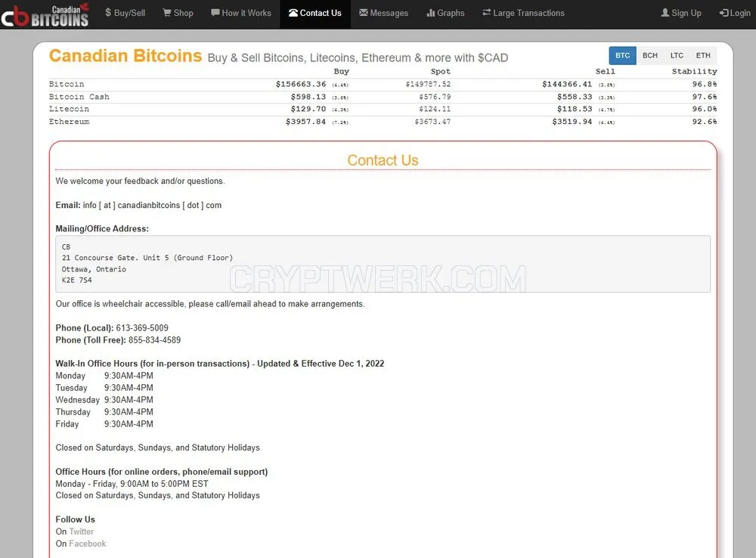756x558 pixels.
Task: Click local phone number 613-369-5009
Action: pyautogui.click(x=142, y=328)
